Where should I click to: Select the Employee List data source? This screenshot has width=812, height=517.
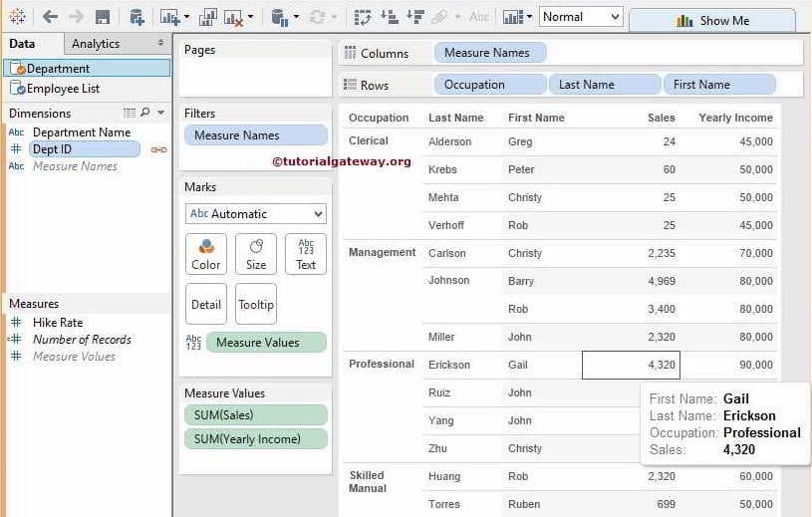tap(87, 88)
